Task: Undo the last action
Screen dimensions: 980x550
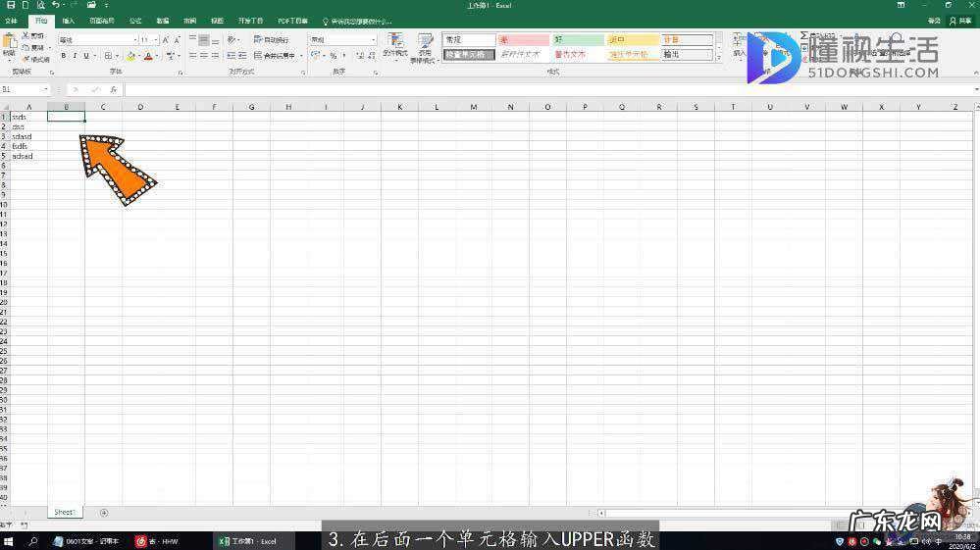Action: point(56,5)
